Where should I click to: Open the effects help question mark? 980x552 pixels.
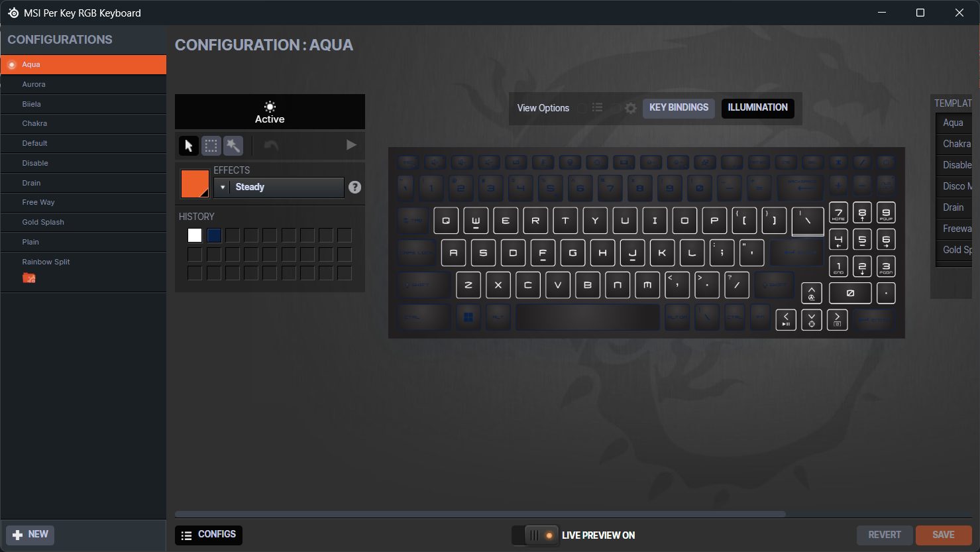point(355,188)
